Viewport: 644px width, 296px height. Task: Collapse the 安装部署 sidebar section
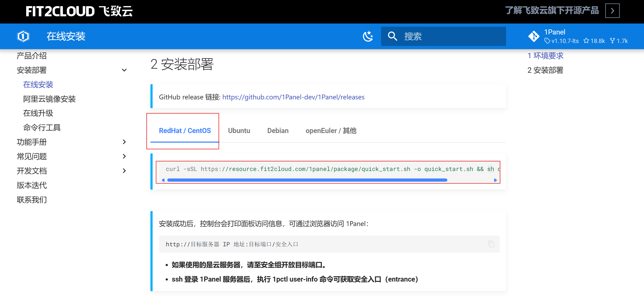tap(124, 70)
